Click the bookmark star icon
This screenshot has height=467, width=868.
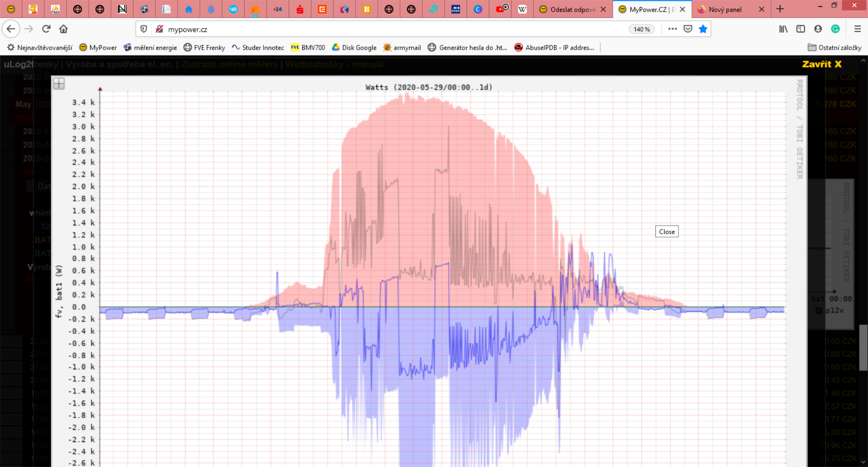[x=703, y=29]
